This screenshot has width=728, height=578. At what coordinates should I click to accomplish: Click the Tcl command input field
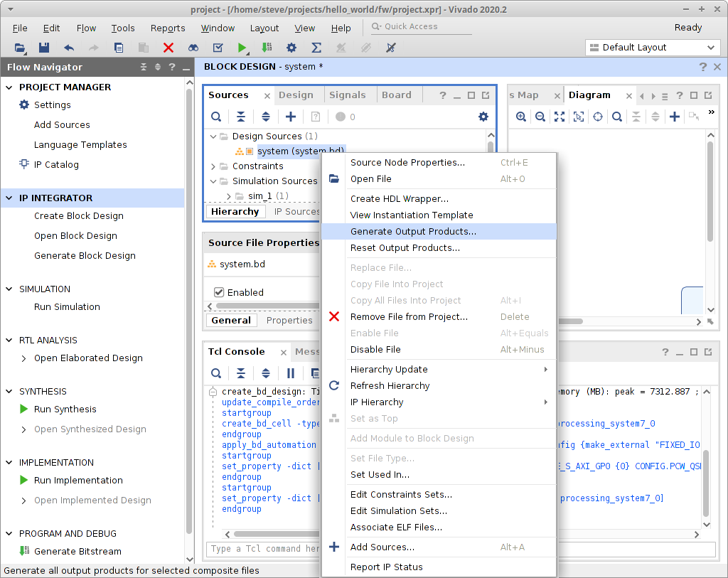tap(263, 548)
